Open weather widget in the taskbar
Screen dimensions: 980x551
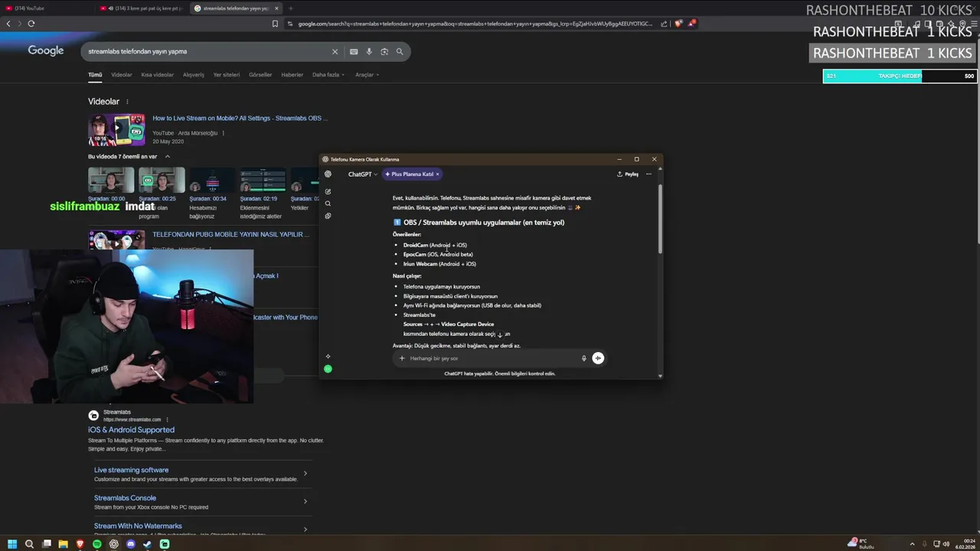click(861, 544)
